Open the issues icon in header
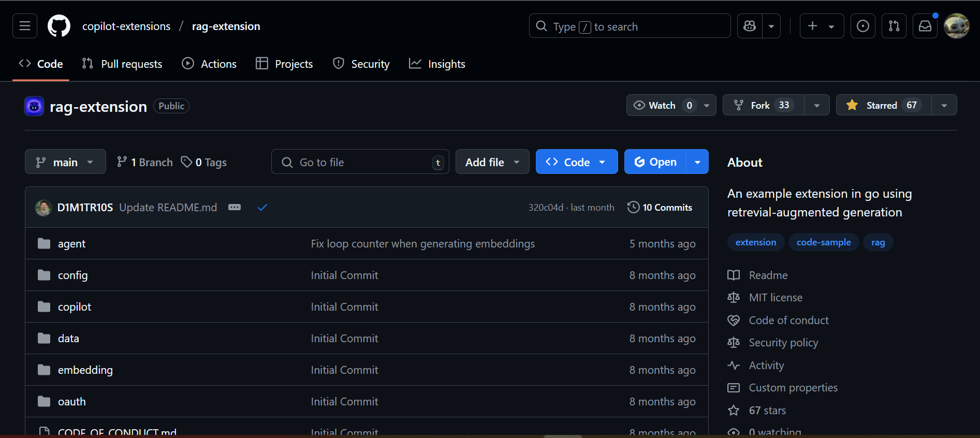Viewport: 980px width, 438px height. 863,26
